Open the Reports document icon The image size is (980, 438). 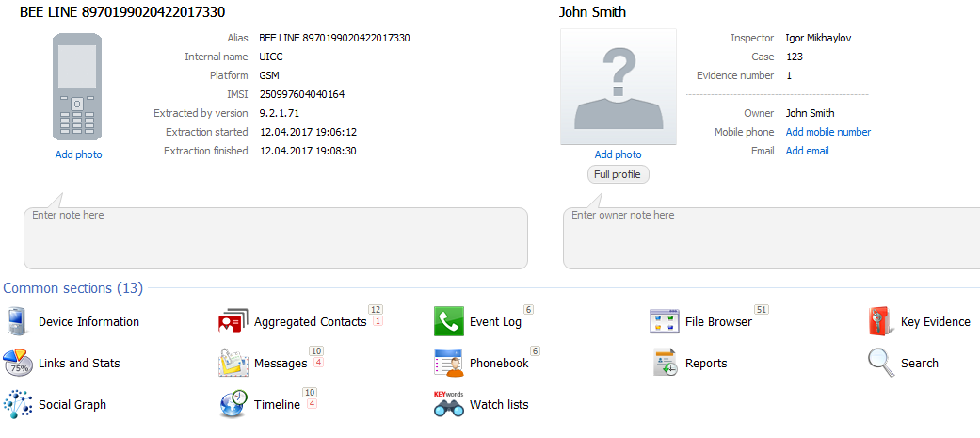click(x=665, y=363)
